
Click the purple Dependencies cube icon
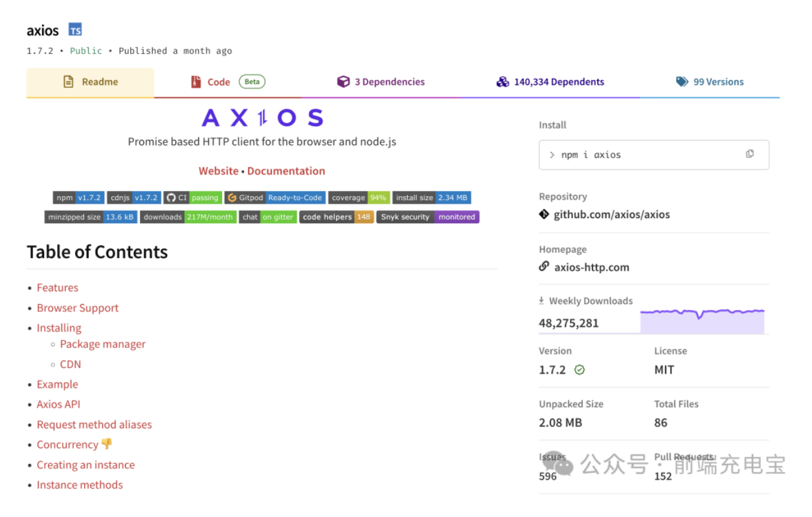[x=343, y=82]
